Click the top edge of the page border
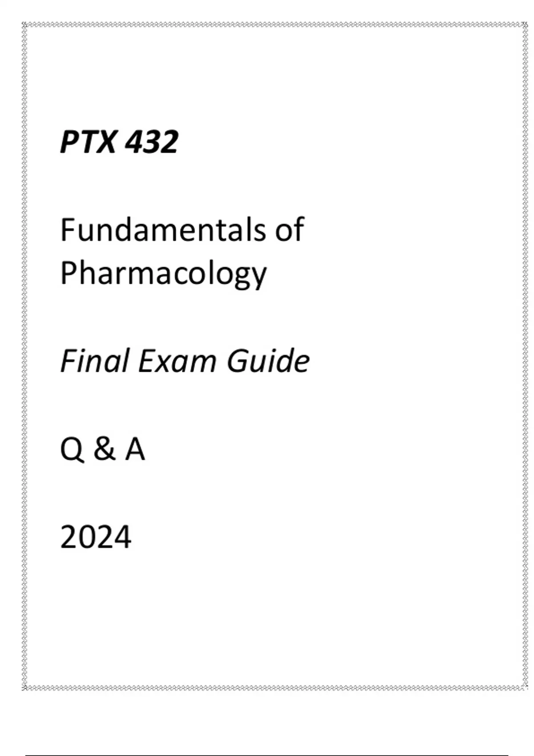This screenshot has height=756, width=534. (x=275, y=25)
